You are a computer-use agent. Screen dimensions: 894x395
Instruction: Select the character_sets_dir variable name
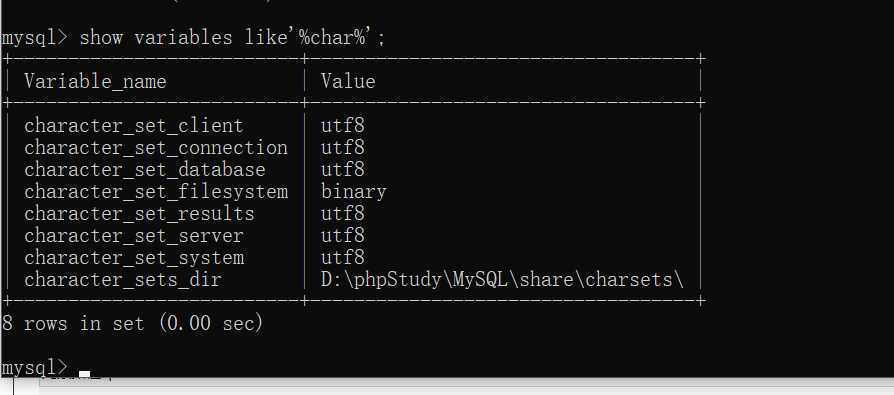coord(123,280)
